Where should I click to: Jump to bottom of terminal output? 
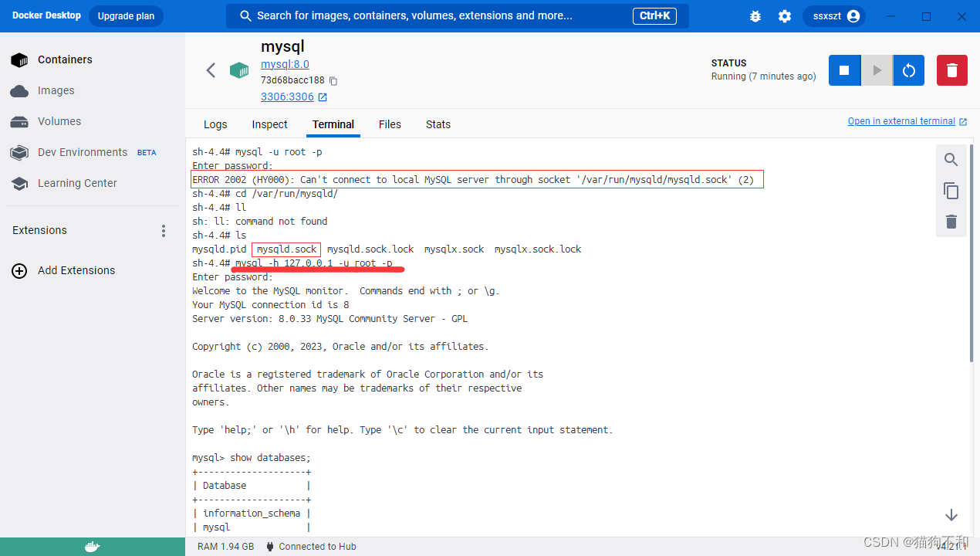(951, 514)
